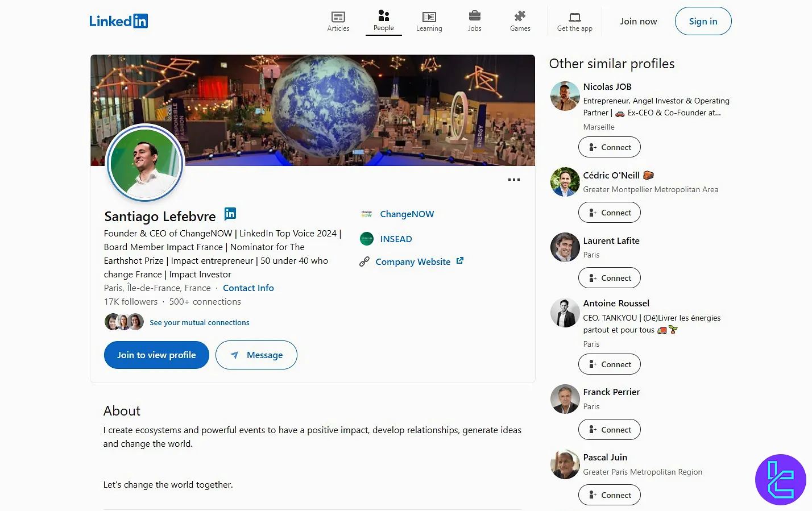Connect with Franck Perrier
Viewport: 812px width, 511px height.
click(x=610, y=430)
